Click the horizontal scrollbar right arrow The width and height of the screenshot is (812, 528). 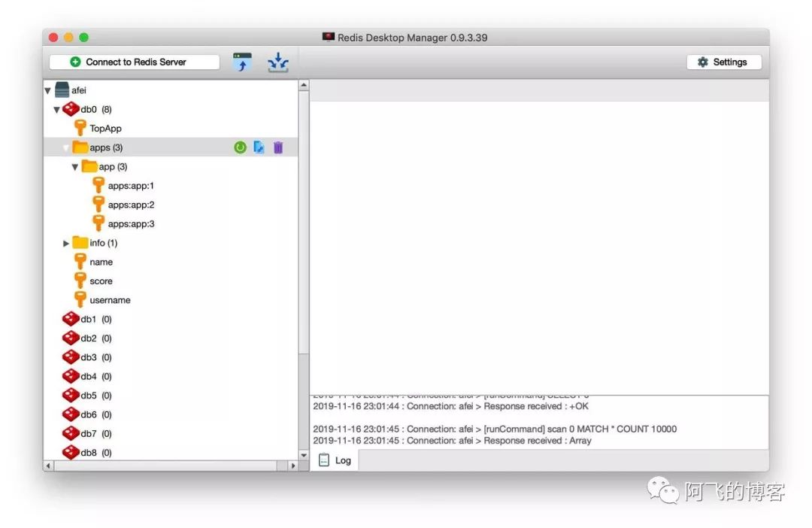293,466
